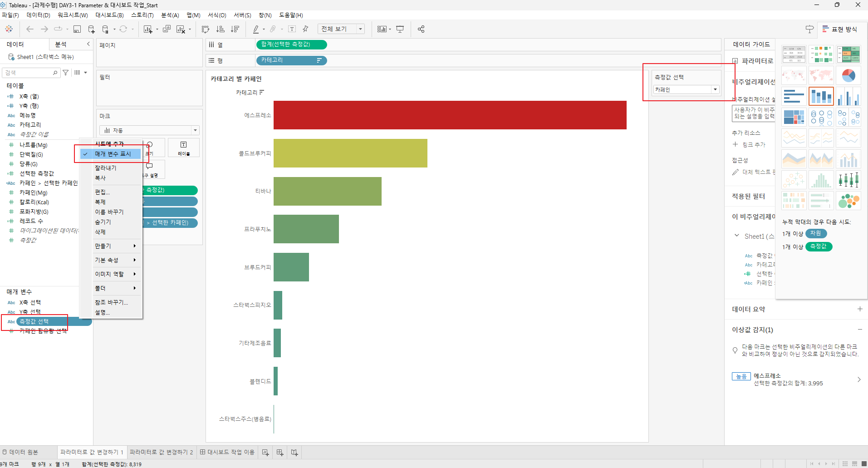Click the new worksheet tab icon at bottom
Screen dimensions: 868x468
pyautogui.click(x=265, y=452)
